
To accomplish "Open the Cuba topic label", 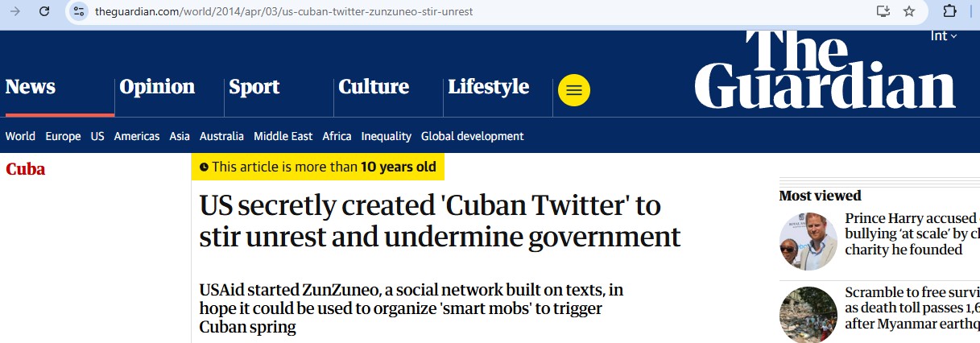I will click(x=26, y=169).
